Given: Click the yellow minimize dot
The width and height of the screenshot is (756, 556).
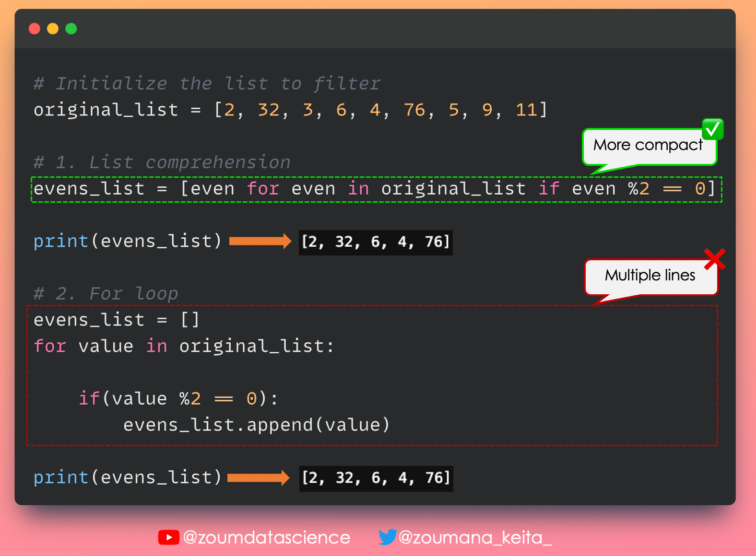Looking at the screenshot, I should (x=53, y=29).
